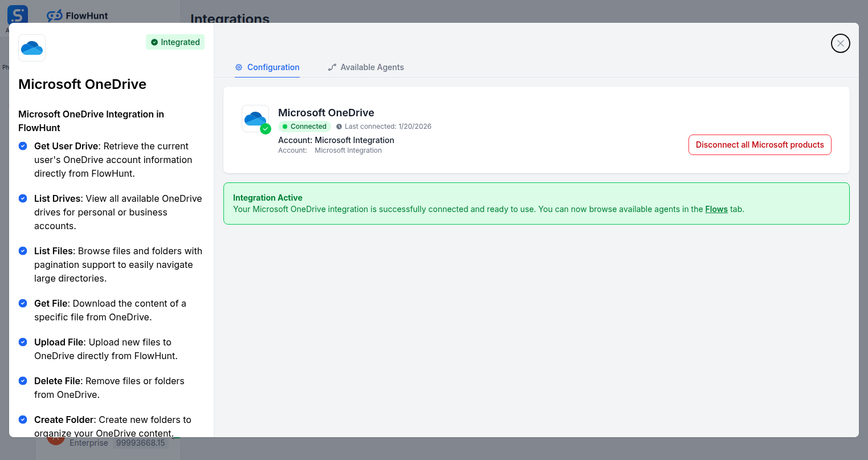Click the Enterprise plan label
This screenshot has width=868, height=460.
click(x=88, y=442)
